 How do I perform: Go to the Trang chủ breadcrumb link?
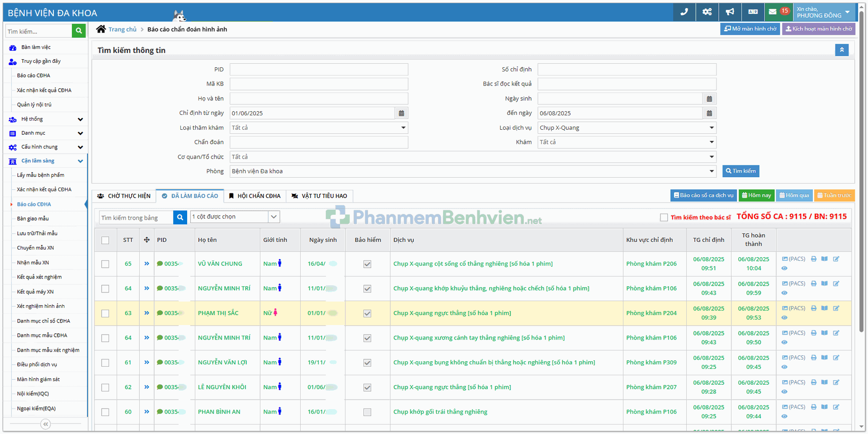click(x=123, y=29)
